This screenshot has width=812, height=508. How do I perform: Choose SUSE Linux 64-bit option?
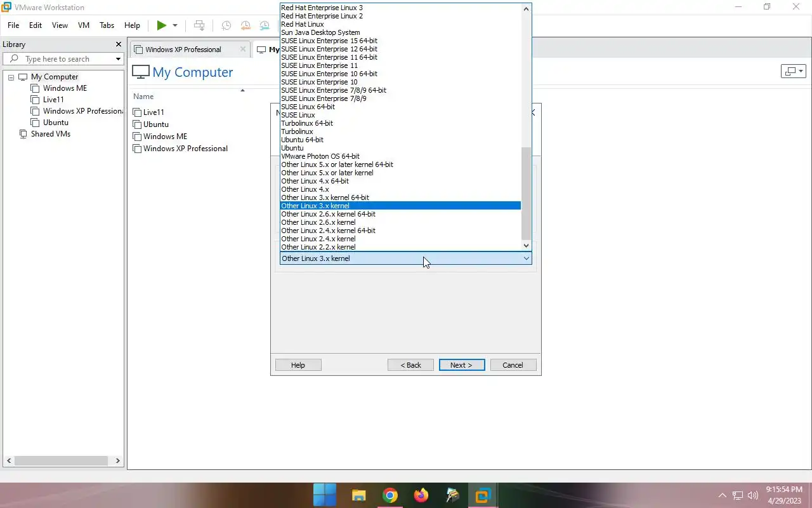pos(400,107)
